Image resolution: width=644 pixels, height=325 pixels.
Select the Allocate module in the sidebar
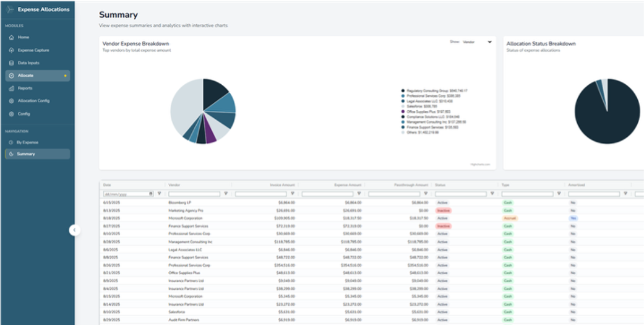(26, 76)
